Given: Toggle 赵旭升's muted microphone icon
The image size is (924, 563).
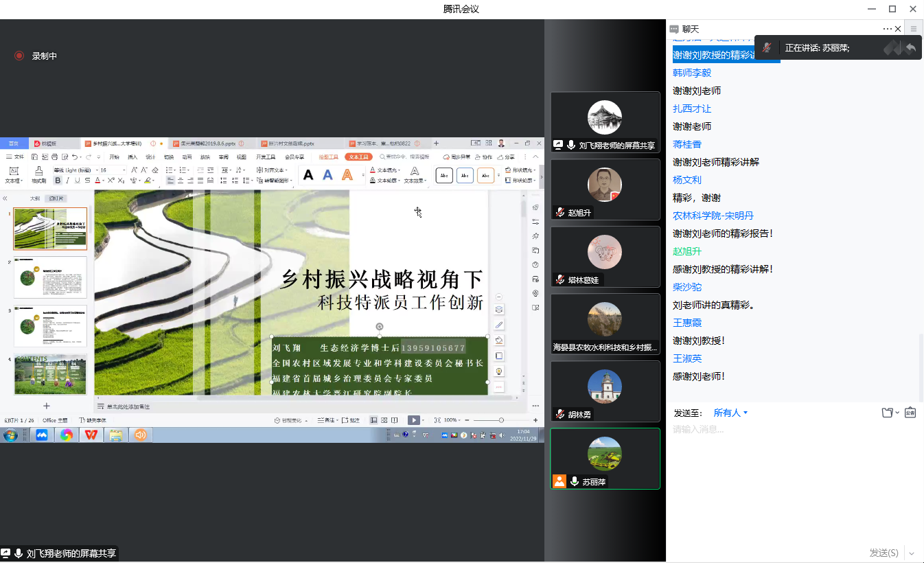Looking at the screenshot, I should click(561, 213).
